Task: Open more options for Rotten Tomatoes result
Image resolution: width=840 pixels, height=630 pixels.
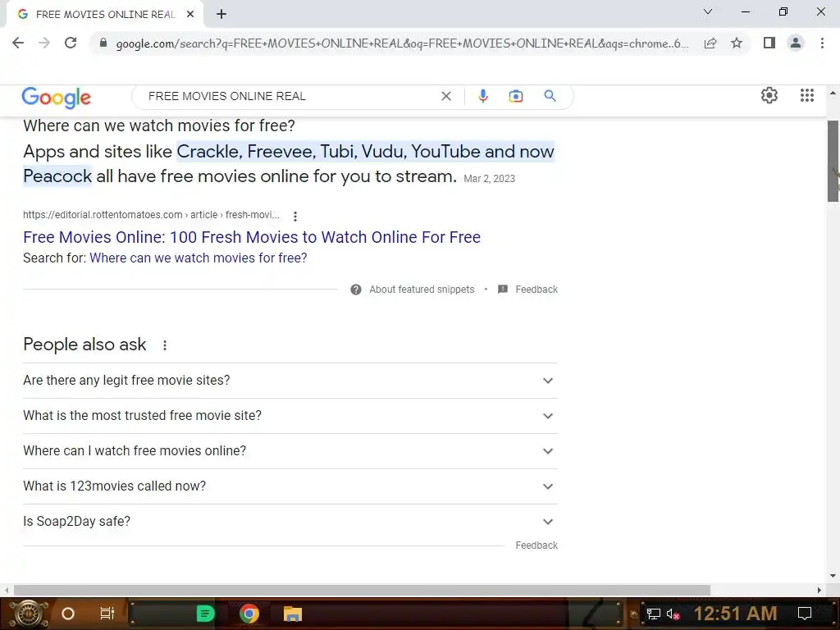Action: pyautogui.click(x=295, y=216)
